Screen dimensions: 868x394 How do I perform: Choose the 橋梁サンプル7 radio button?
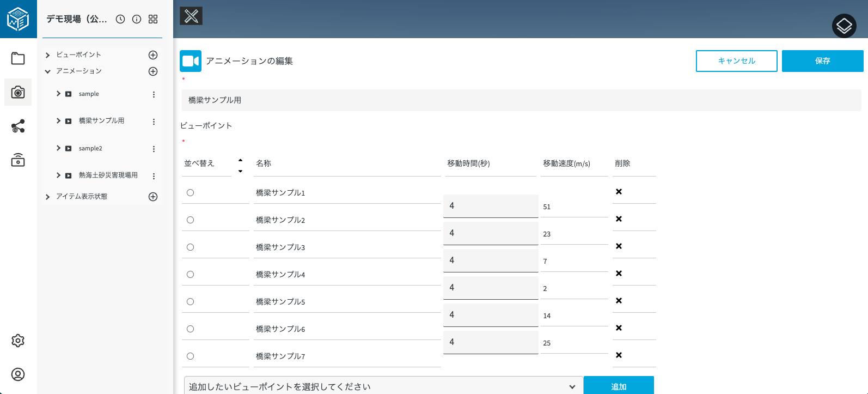click(x=190, y=356)
